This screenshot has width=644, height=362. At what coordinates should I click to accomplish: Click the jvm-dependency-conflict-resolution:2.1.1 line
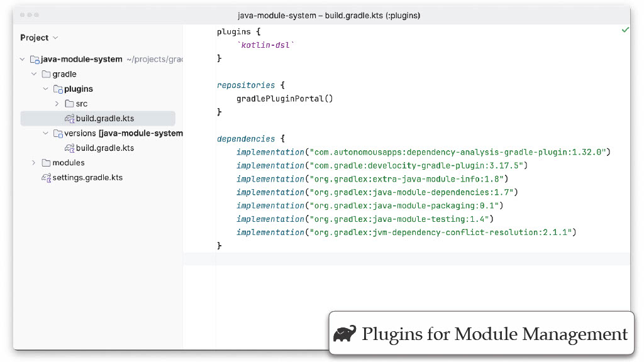(x=406, y=233)
